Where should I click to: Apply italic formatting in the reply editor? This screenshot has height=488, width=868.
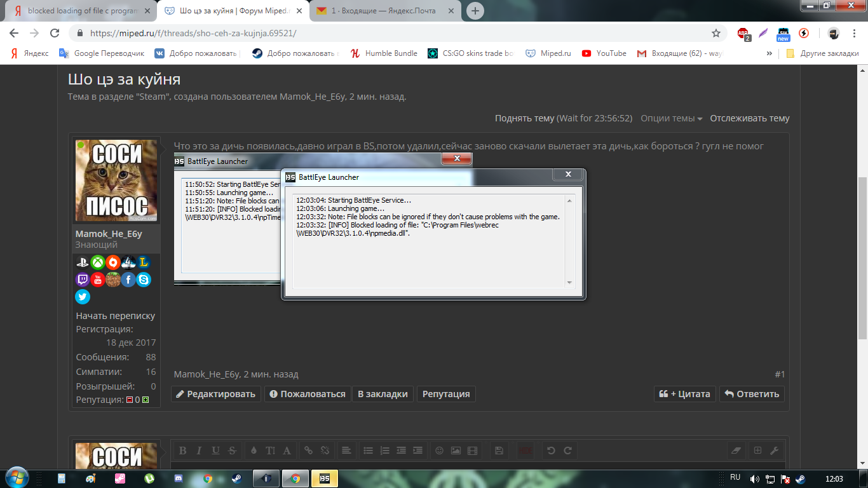coord(199,451)
